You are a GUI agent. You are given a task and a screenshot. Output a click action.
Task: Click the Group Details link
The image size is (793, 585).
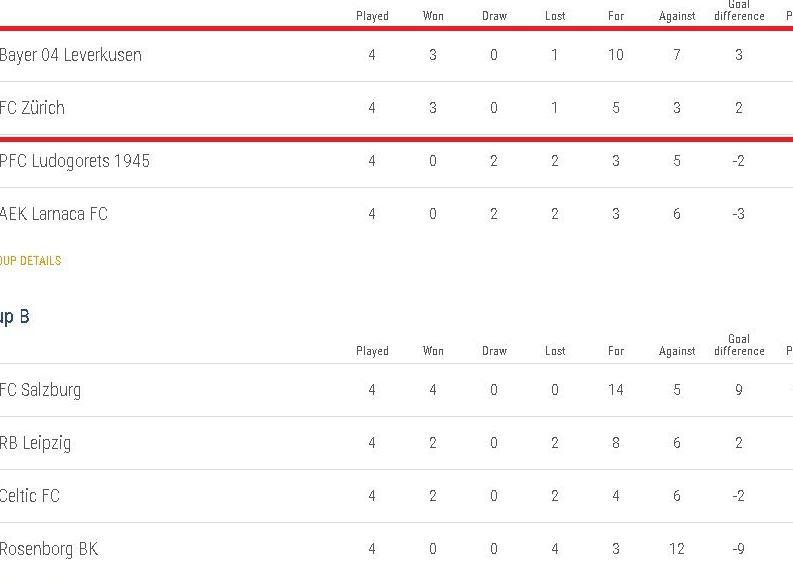[x=30, y=261]
